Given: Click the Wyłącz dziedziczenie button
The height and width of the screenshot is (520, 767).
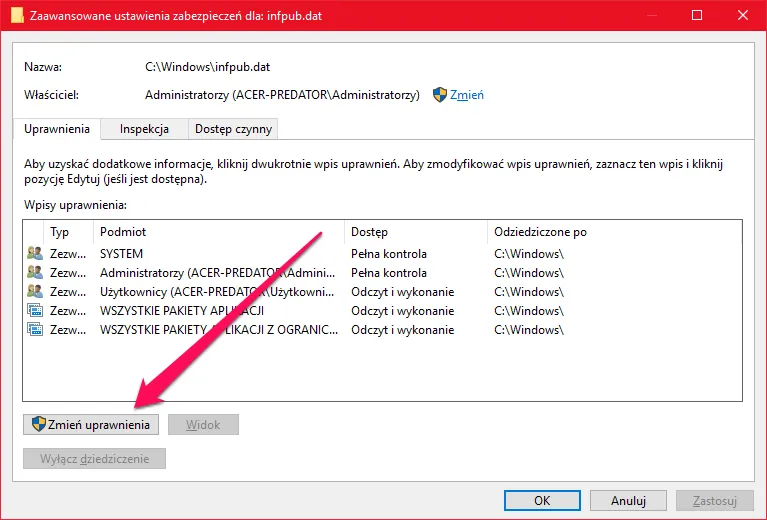Looking at the screenshot, I should [94, 459].
